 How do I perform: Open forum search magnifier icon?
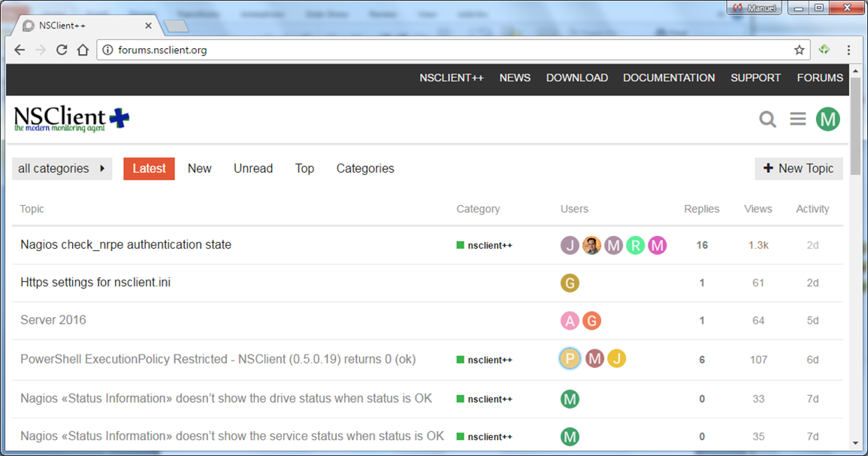[x=767, y=119]
